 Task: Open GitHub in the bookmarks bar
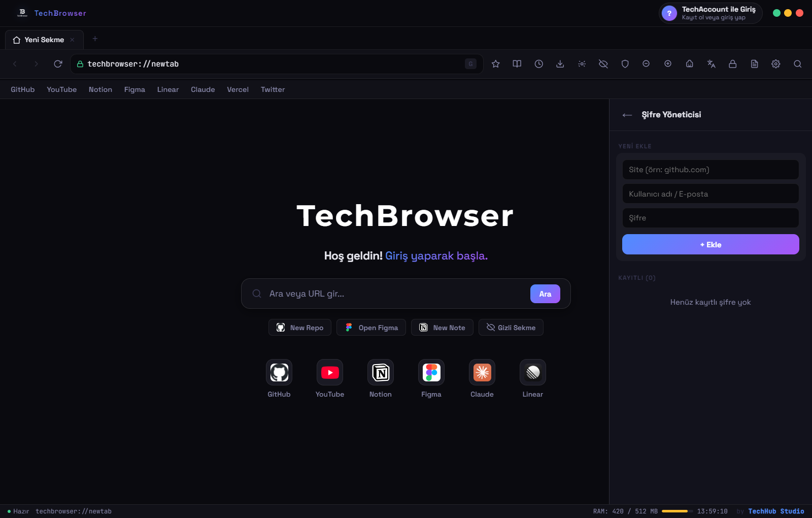tap(23, 89)
